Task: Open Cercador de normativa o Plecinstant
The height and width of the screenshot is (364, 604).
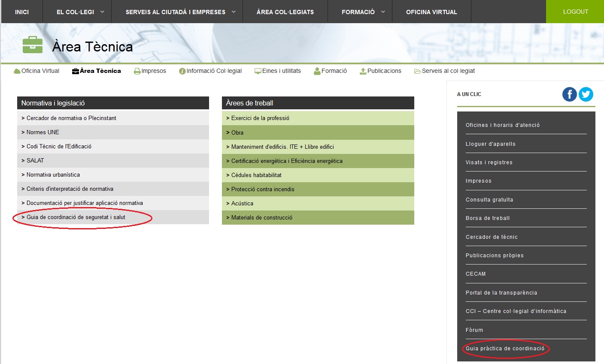Action: pos(113,118)
